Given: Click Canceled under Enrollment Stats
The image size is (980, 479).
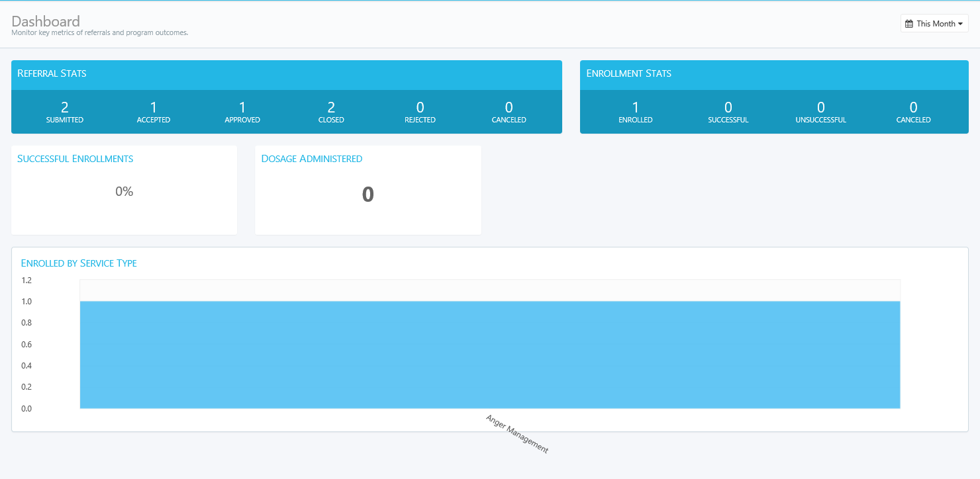Looking at the screenshot, I should (913, 111).
